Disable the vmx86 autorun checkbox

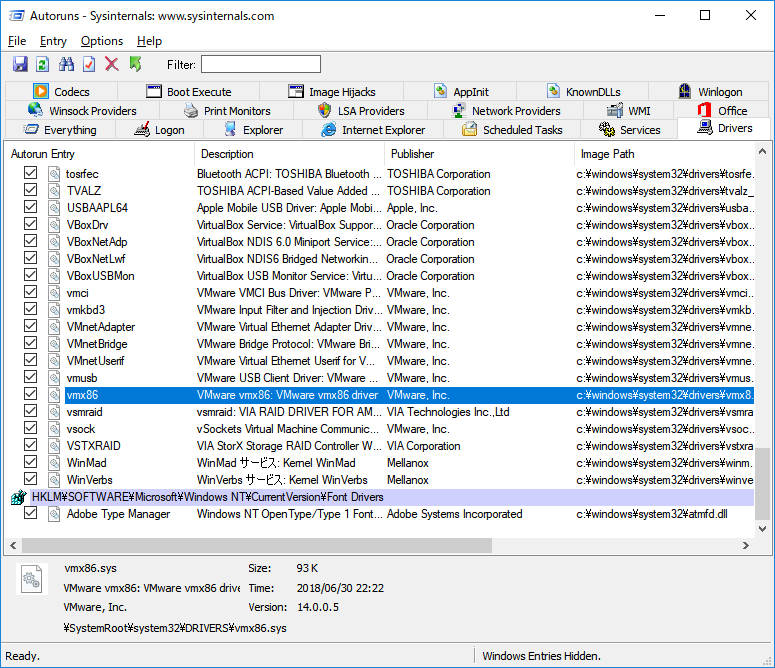pyautogui.click(x=30, y=394)
